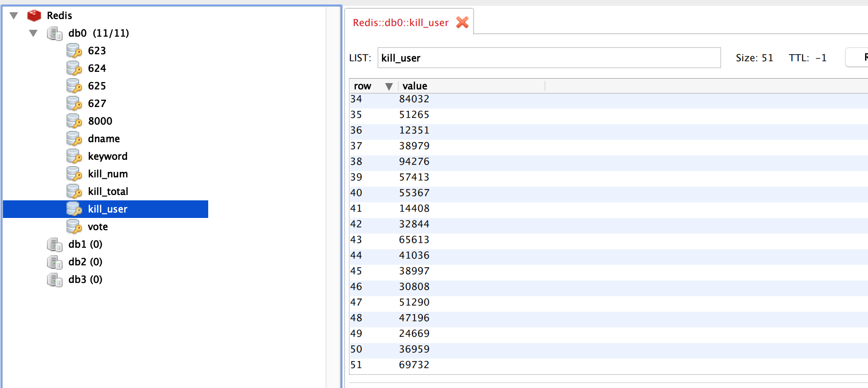
Task: Collapse the Redis server tree node
Action: pos(14,16)
